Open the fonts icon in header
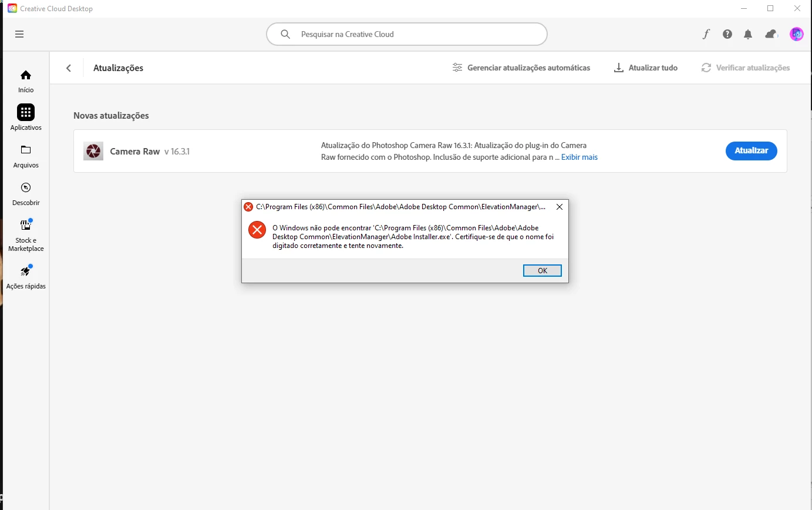This screenshot has width=812, height=510. [706, 34]
